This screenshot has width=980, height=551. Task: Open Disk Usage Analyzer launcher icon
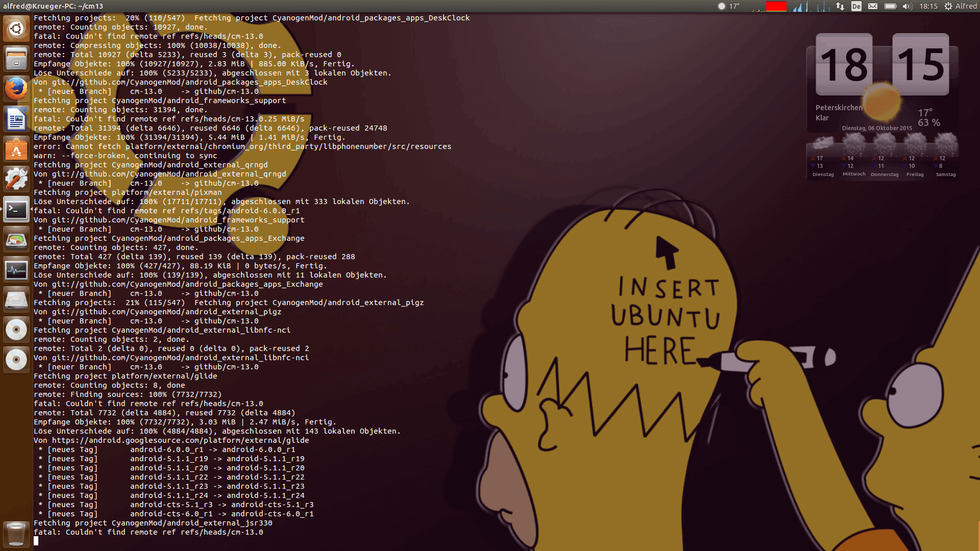[x=16, y=239]
